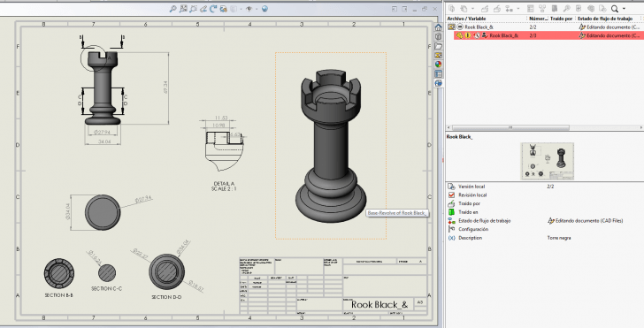The height and width of the screenshot is (328, 644).
Task: Select the top Rook Black_& row 2/2
Action: (x=545, y=27)
